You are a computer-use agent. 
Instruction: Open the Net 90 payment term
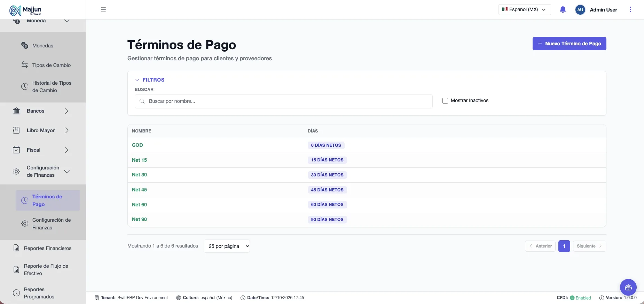(139, 219)
